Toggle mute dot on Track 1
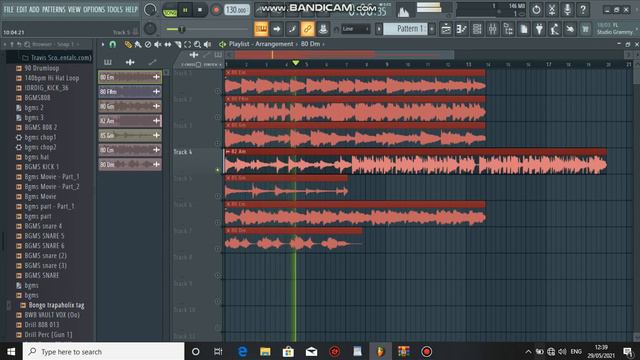 click(218, 91)
